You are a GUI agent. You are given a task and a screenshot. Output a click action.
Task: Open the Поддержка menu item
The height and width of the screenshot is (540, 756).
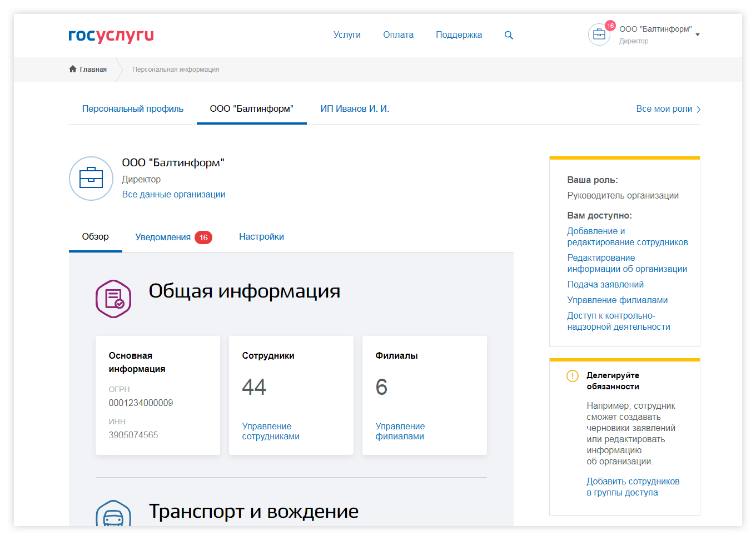tap(459, 34)
